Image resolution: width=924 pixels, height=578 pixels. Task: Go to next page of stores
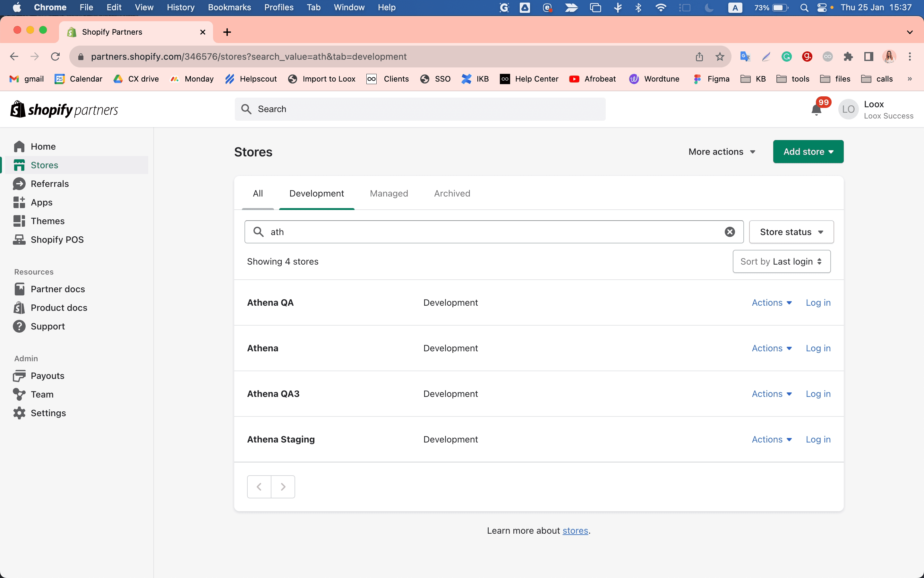point(283,486)
